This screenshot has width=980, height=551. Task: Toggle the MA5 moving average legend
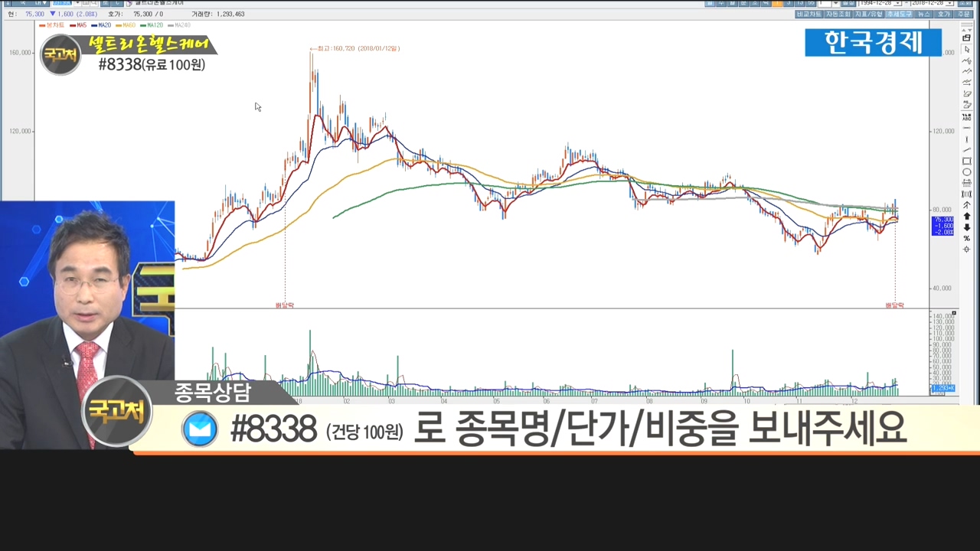click(80, 25)
